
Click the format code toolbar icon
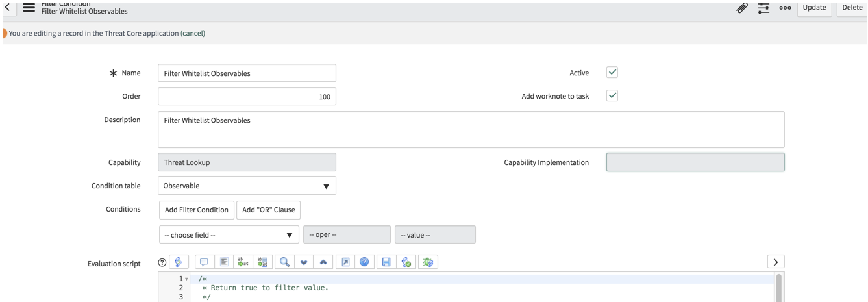(x=224, y=262)
